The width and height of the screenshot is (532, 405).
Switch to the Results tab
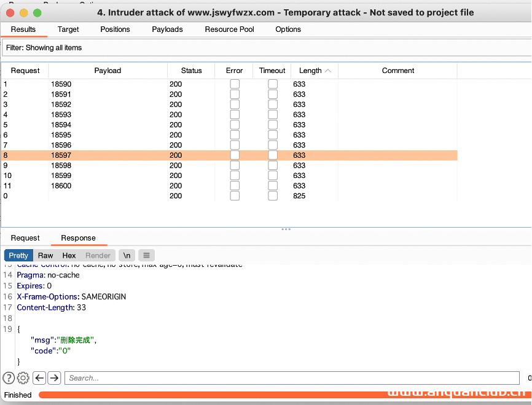tap(23, 29)
